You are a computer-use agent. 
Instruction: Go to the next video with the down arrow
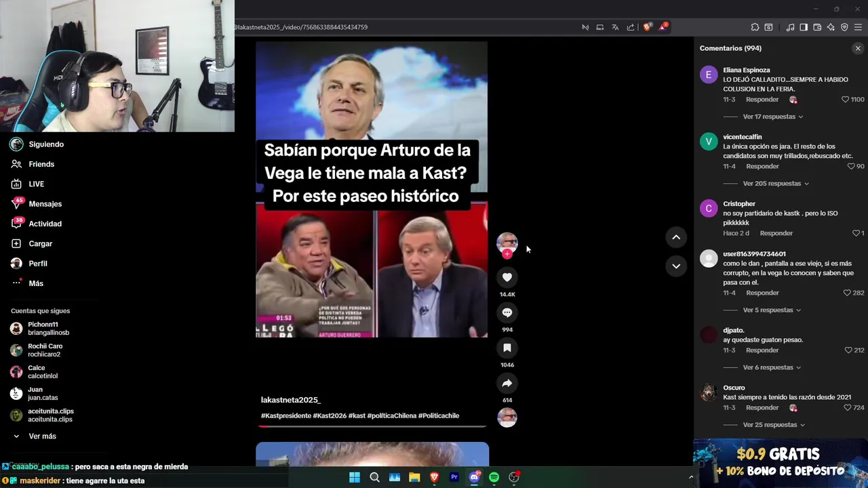coord(676,266)
